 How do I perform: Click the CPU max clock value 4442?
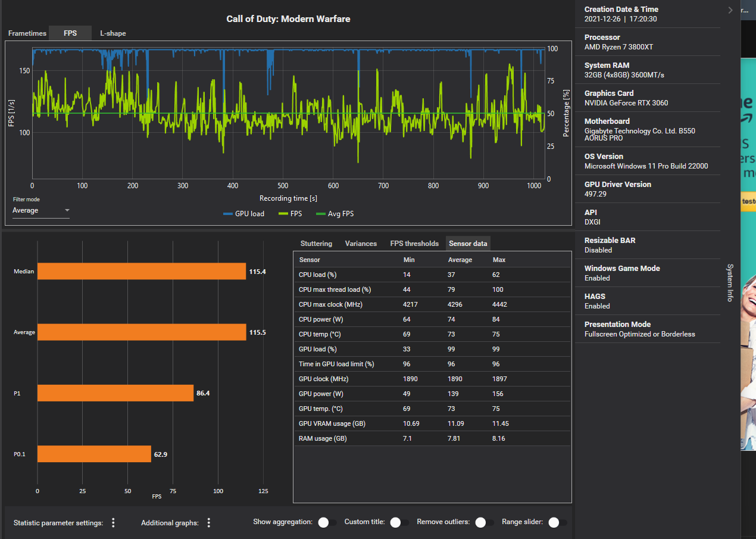click(x=500, y=304)
